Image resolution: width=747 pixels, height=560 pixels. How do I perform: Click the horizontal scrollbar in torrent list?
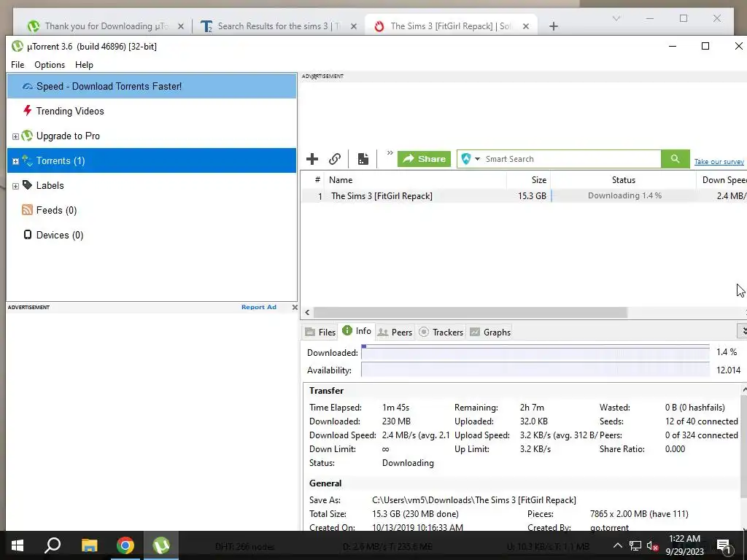(x=471, y=312)
